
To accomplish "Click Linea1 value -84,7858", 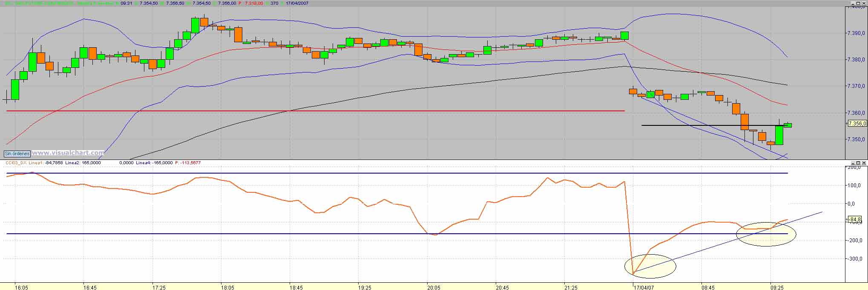I will click(55, 163).
